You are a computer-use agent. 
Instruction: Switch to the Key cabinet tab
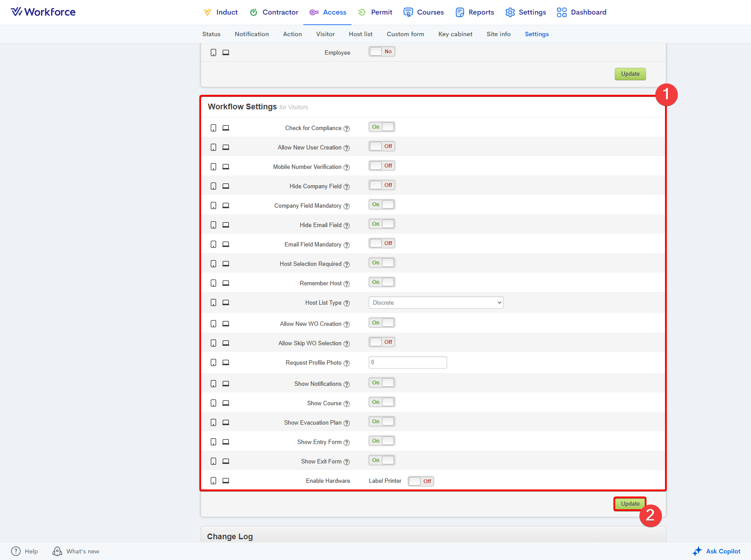click(x=455, y=34)
